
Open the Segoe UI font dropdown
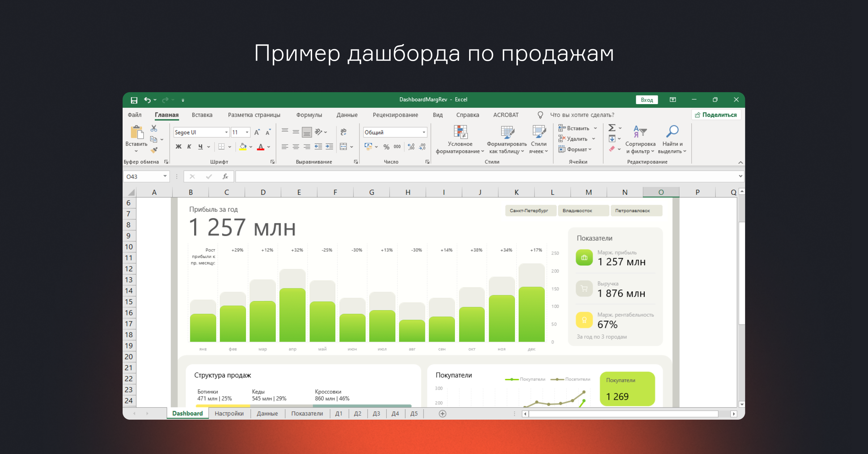click(226, 132)
